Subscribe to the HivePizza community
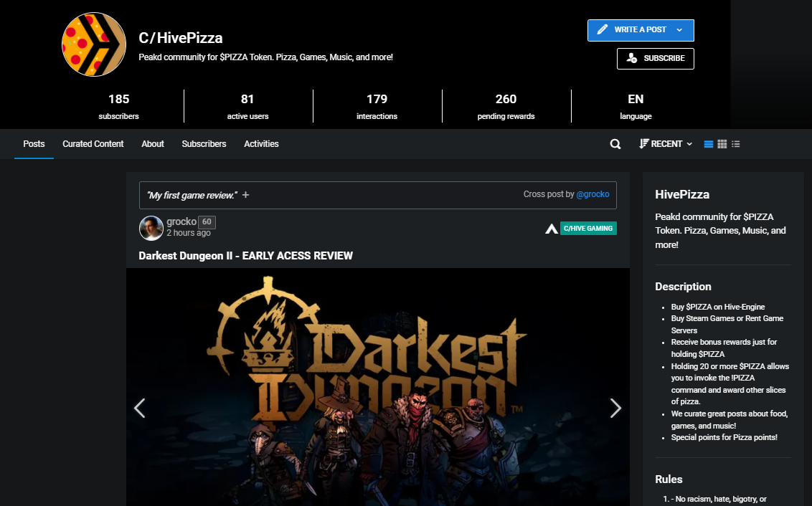The image size is (812, 506). [x=656, y=59]
